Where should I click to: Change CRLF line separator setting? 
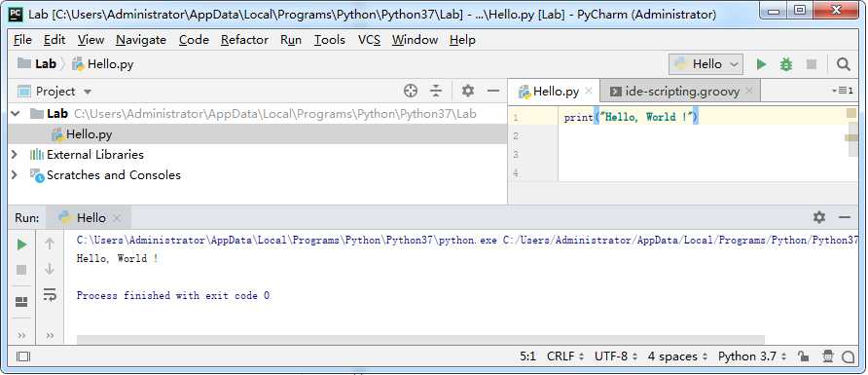point(565,356)
